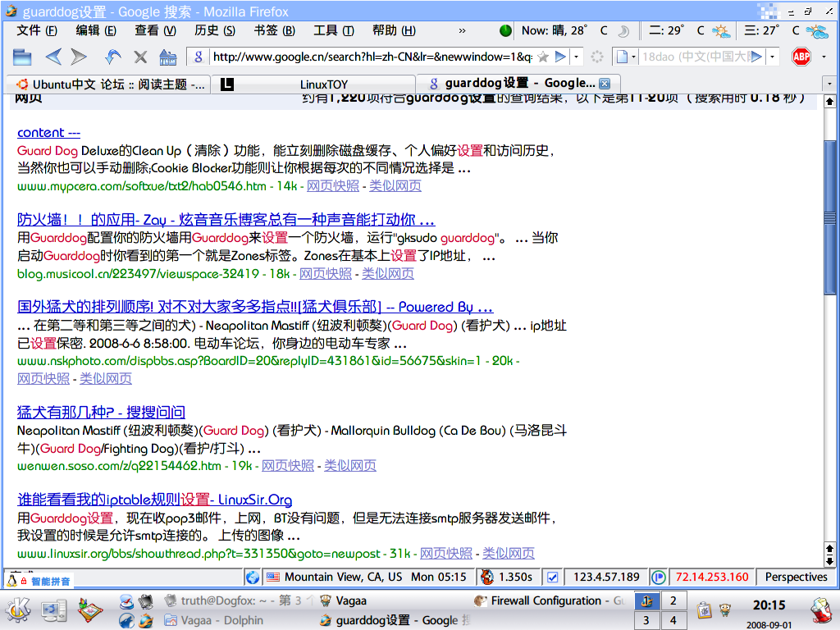Click the green weather status circle
Viewport: 840px width, 630px height.
pyautogui.click(x=505, y=30)
